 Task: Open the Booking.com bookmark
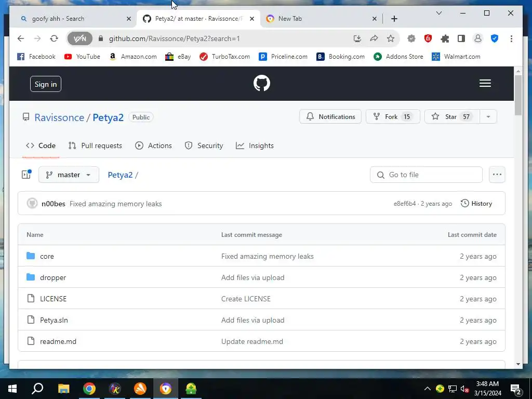[340, 56]
